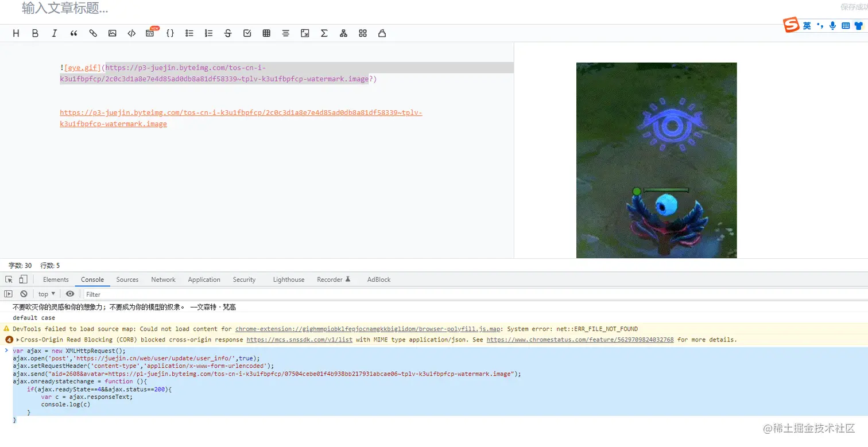Insert a task list checkbox item
This screenshot has width=868, height=447.
coord(247,33)
